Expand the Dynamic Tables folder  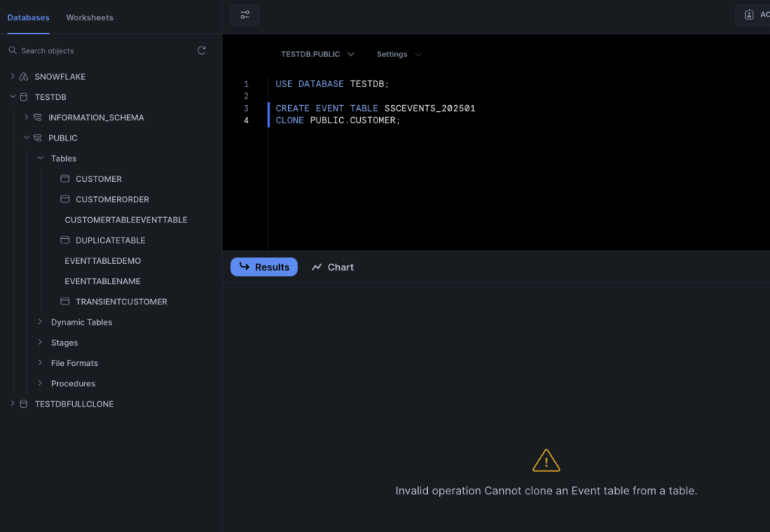[40, 322]
